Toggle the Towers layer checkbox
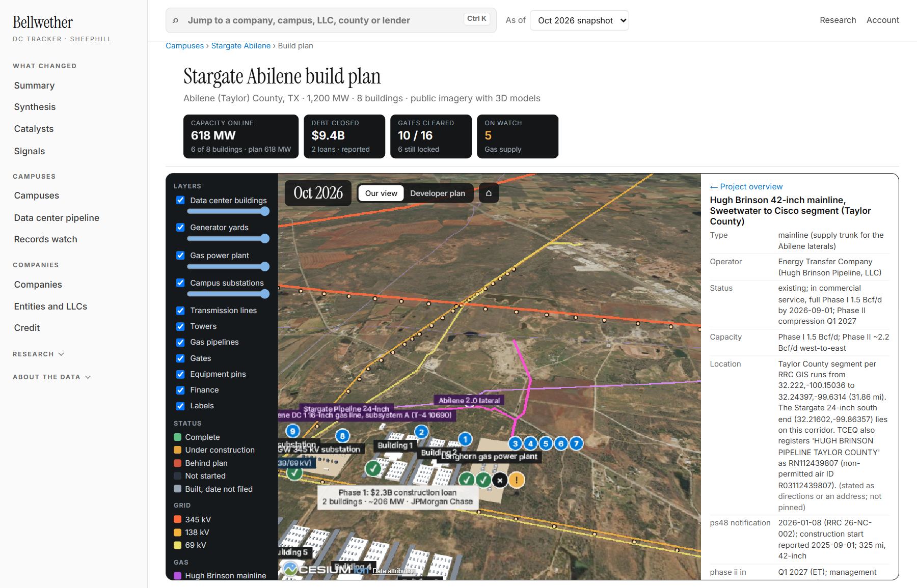The image size is (917, 588). (180, 326)
